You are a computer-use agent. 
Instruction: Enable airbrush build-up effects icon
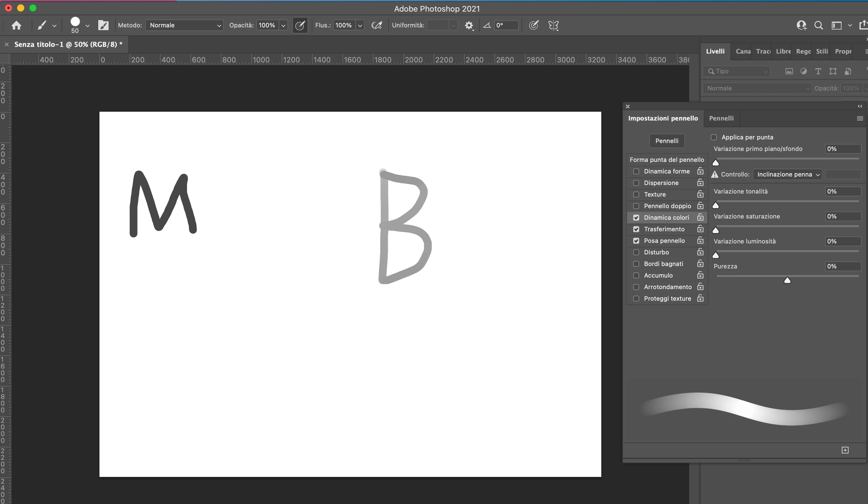tap(377, 25)
